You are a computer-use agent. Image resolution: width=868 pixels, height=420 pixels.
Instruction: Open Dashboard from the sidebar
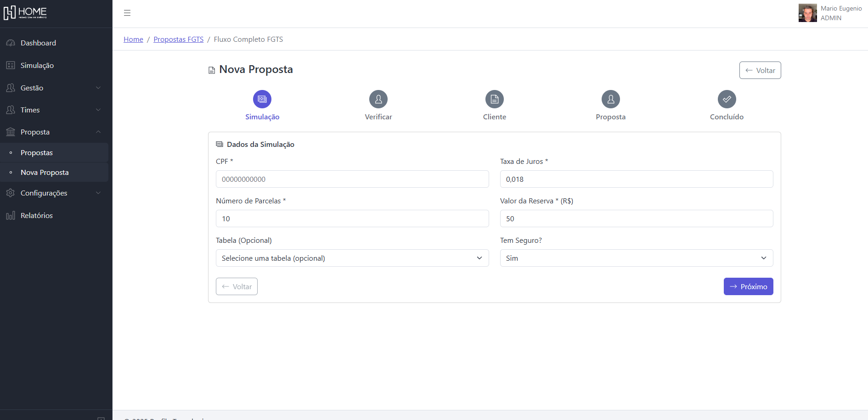[x=38, y=43]
